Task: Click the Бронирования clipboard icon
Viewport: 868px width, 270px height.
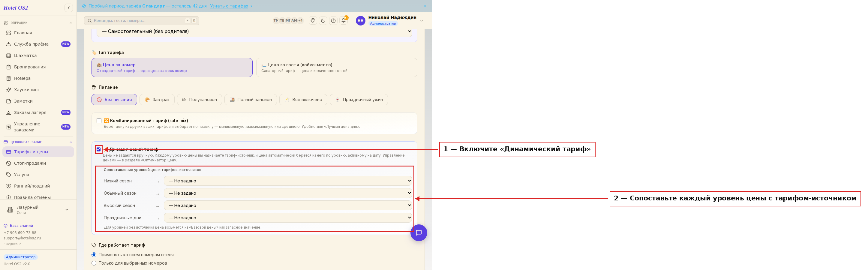Action: point(9,67)
